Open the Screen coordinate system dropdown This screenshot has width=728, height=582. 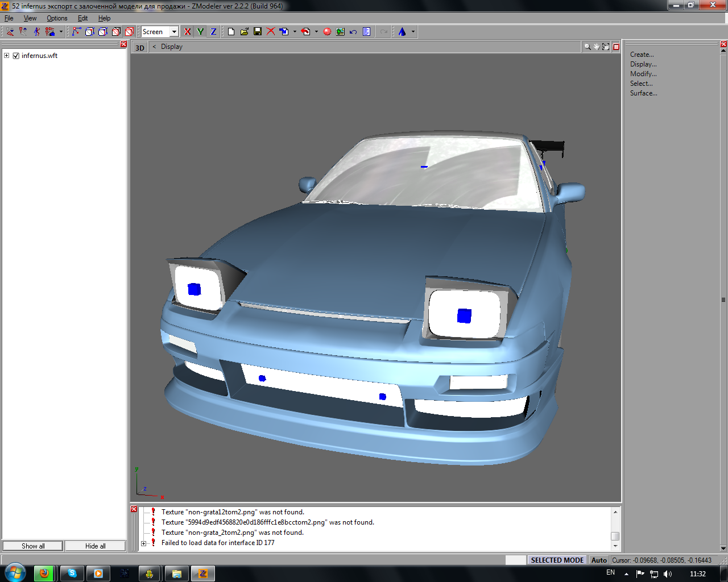click(174, 32)
